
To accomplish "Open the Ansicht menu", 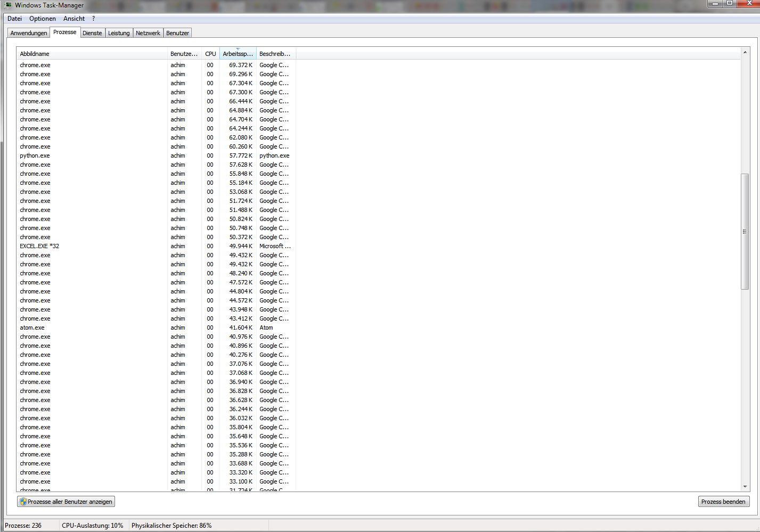I will coord(74,19).
